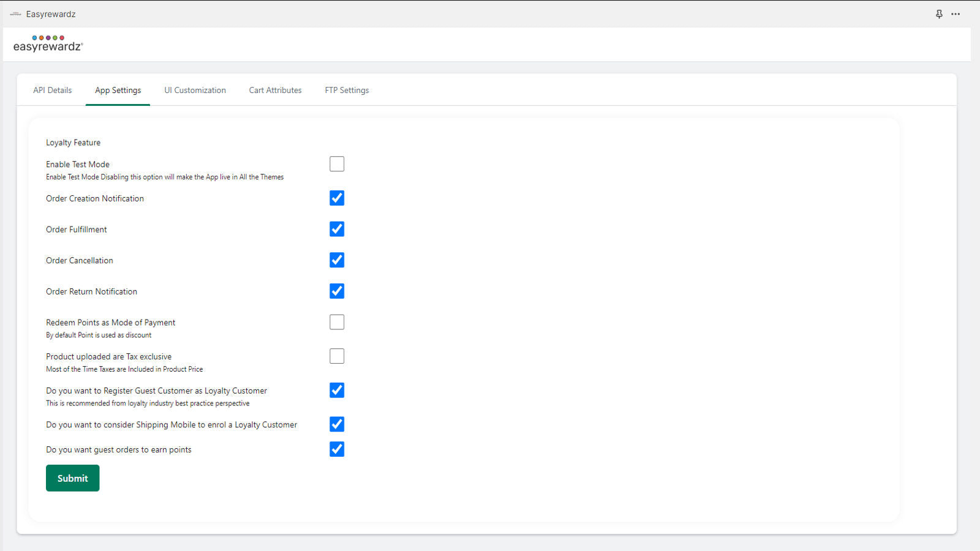980x551 pixels.
Task: Uncheck the Order Cancellation option
Action: 337,260
